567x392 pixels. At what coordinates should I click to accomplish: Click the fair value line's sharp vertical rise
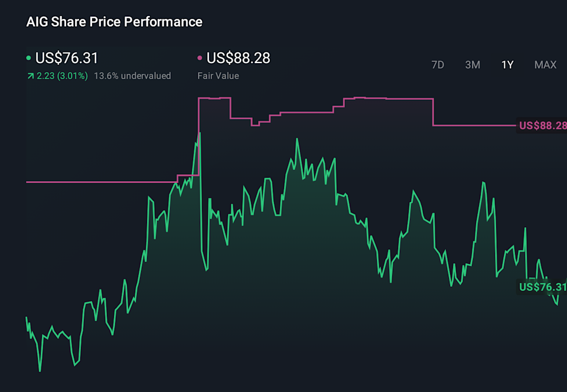(198, 136)
